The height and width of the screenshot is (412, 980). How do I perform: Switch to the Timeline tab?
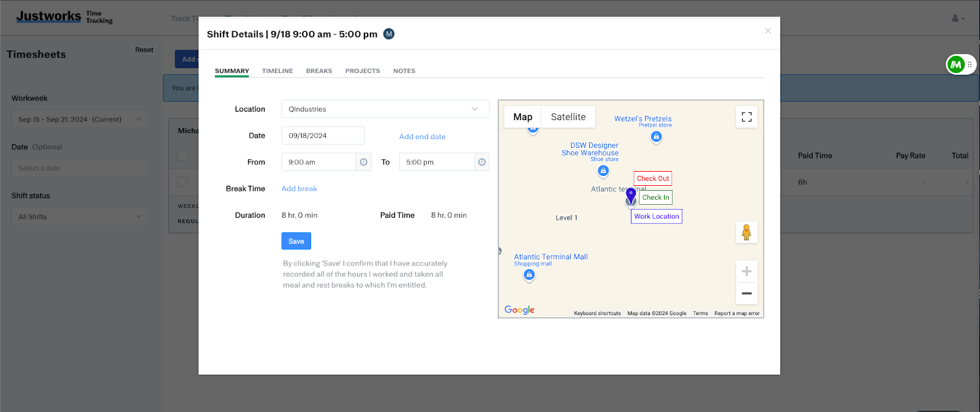point(277,71)
